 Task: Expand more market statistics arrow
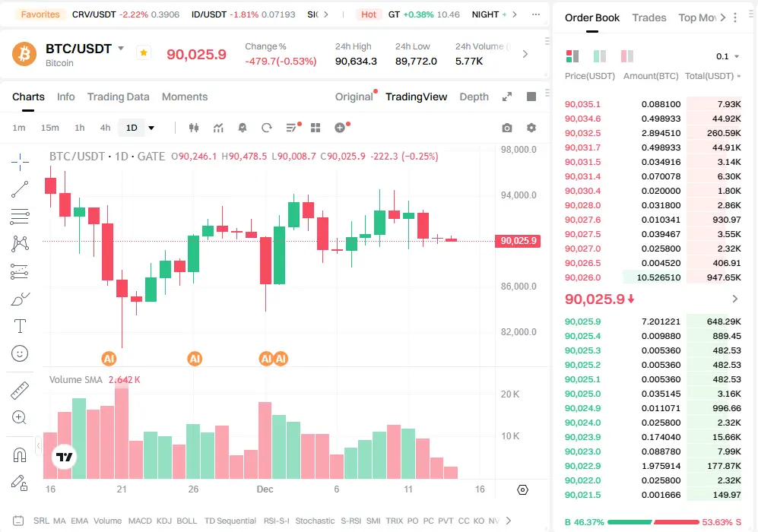525,54
